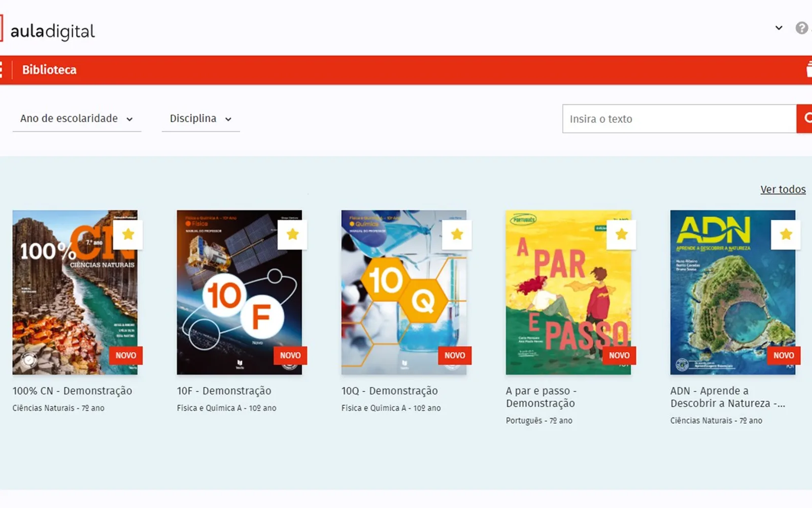This screenshot has width=812, height=508.
Task: Click the '10Q - Demonstração' title
Action: [389, 391]
